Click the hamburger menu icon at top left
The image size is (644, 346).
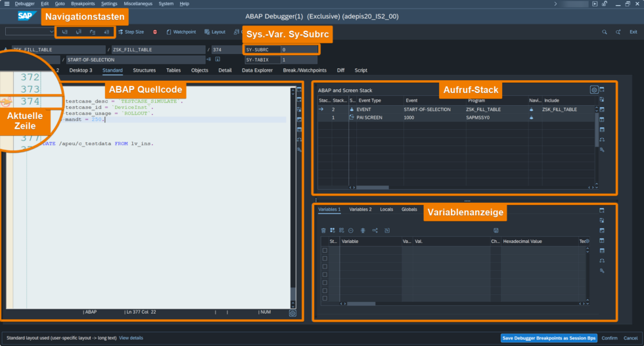pos(7,4)
